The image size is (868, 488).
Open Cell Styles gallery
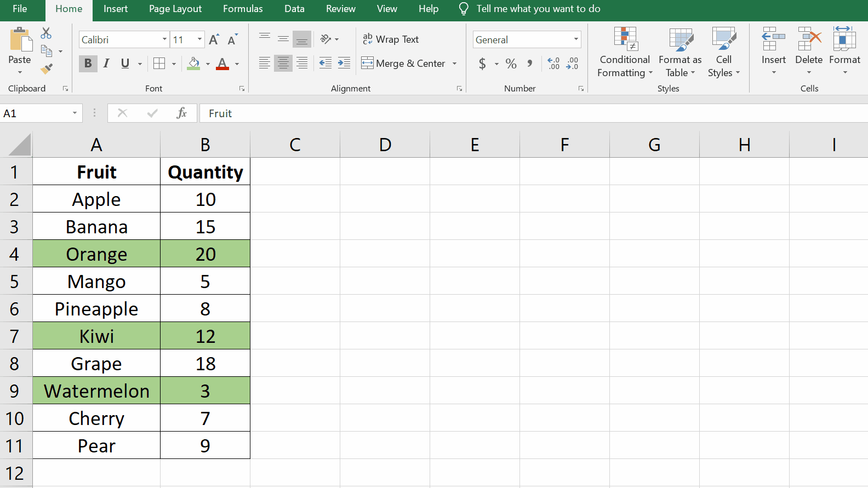coord(724,53)
